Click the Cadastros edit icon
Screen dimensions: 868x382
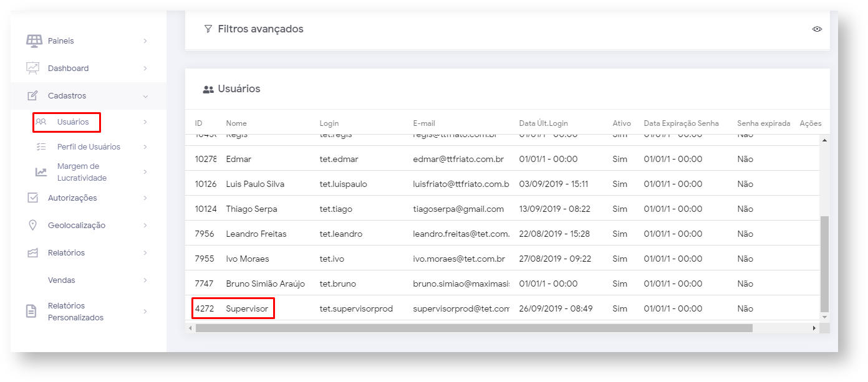33,96
